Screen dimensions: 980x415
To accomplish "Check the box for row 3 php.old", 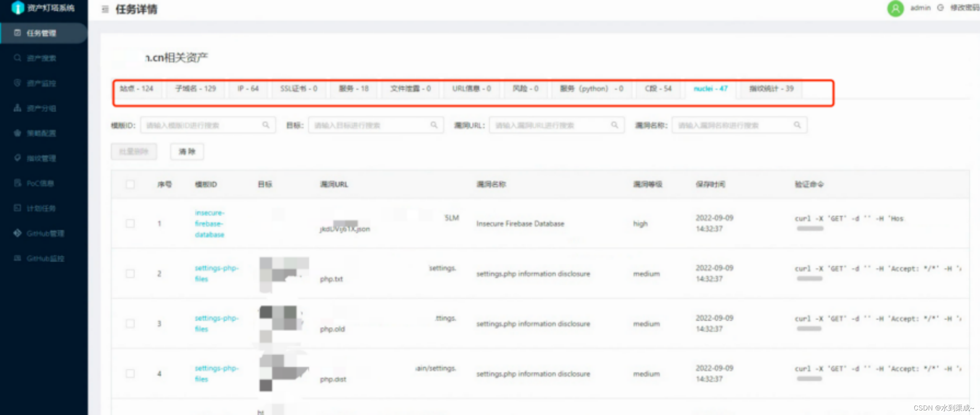I will 130,324.
